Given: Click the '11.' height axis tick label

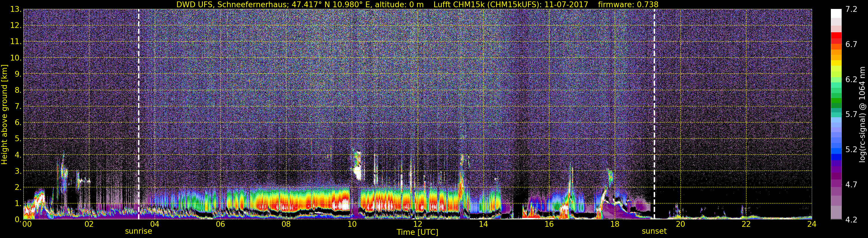Looking at the screenshot, I should click(x=16, y=42).
